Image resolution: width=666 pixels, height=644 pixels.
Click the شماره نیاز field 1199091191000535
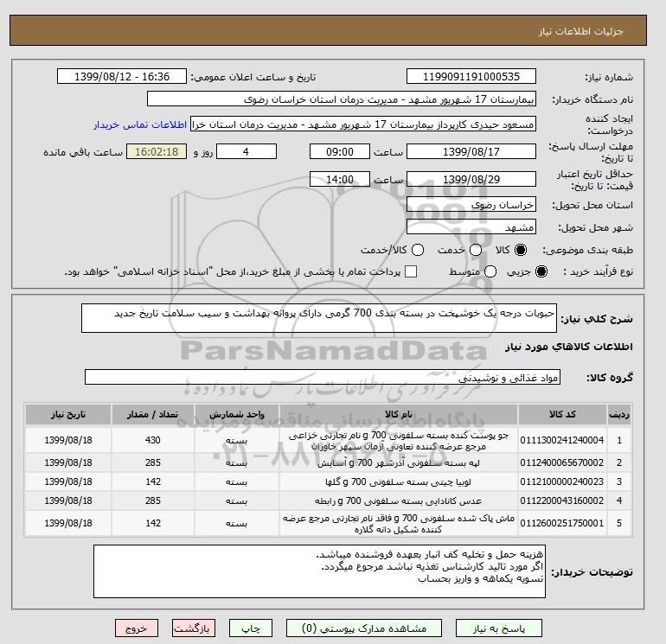point(471,76)
